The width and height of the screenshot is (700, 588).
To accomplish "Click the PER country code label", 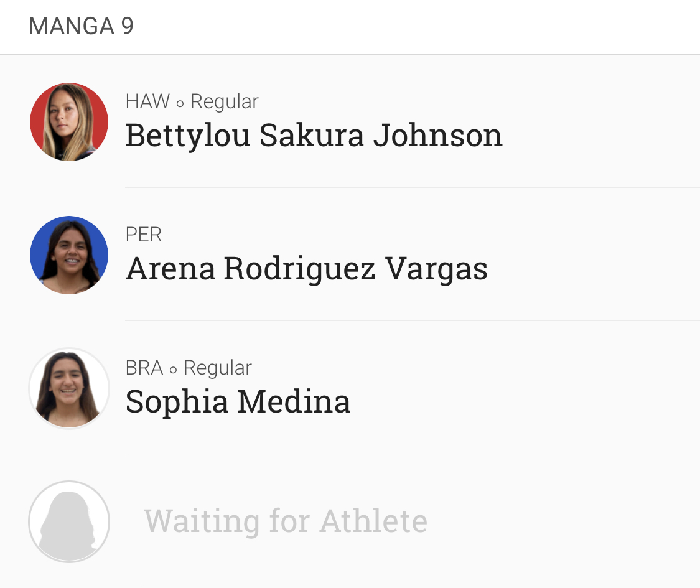I will 143,235.
